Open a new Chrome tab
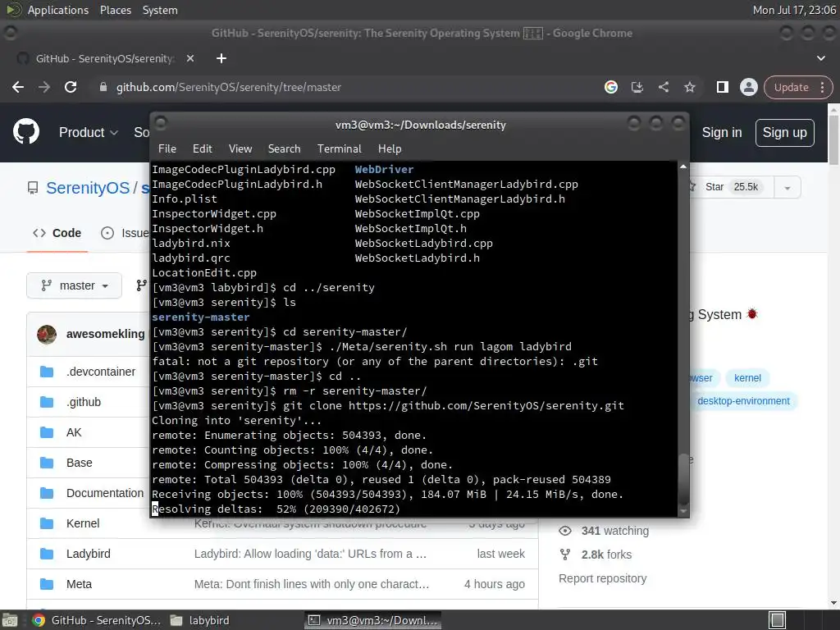Viewport: 840px width, 630px height. tap(221, 58)
